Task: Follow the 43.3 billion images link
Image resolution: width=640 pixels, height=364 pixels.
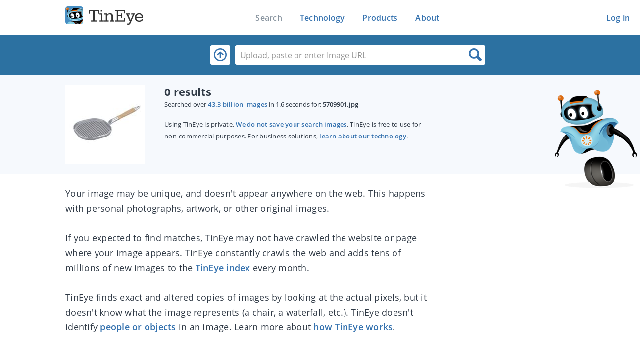Action: 237,104
